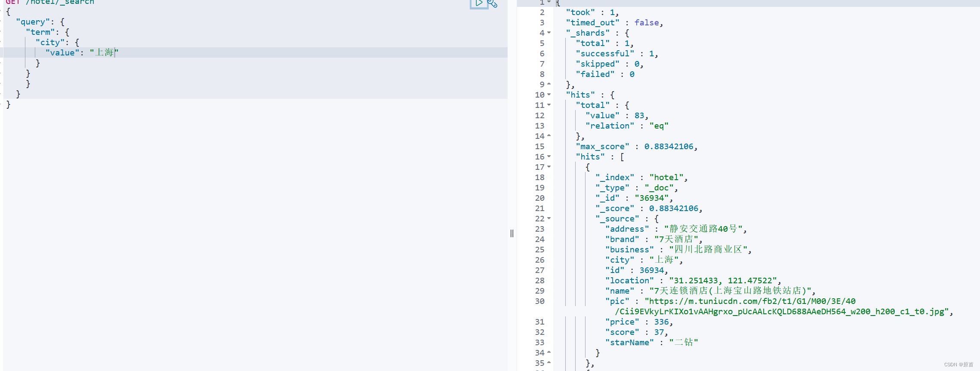
Task: Click the resize handle between request and response panes
Action: [512, 233]
